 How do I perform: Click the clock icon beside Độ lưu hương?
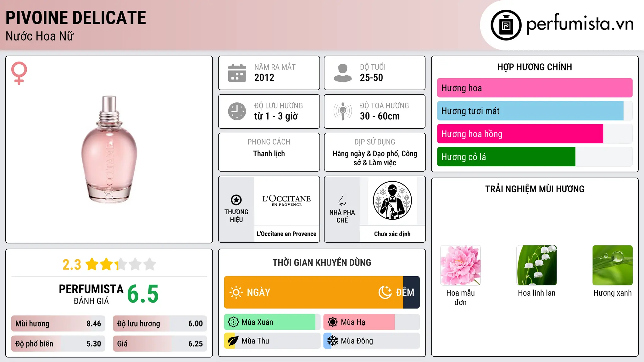(237, 111)
